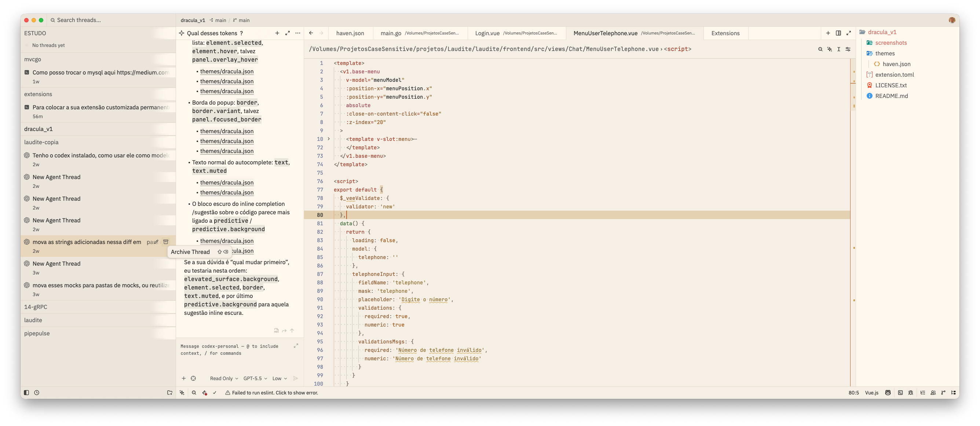Screen dimensions: 980x426
Task: Open buffer search magnifier in editor toolbar
Action: (x=820, y=49)
